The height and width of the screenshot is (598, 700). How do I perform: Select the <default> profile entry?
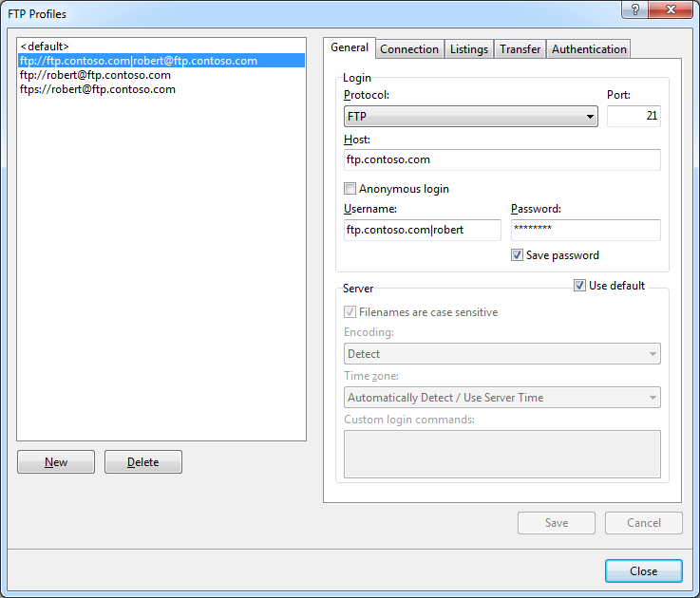point(45,46)
